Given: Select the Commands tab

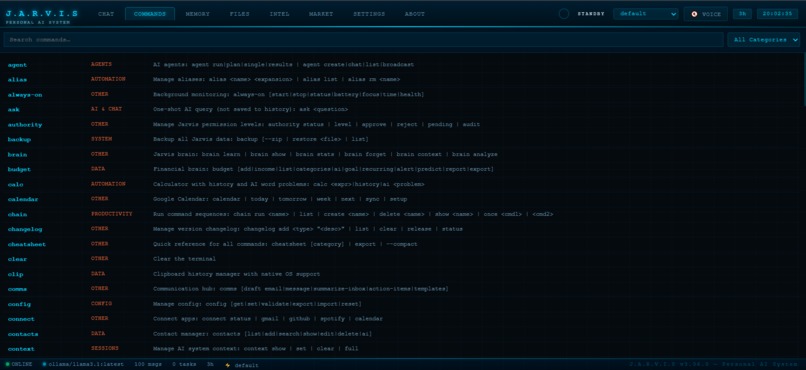Looking at the screenshot, I should click(150, 14).
